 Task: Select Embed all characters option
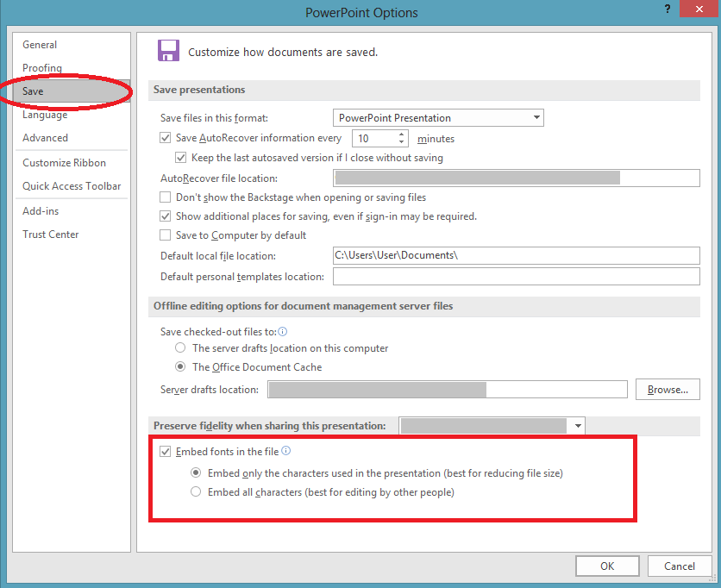[x=197, y=492]
